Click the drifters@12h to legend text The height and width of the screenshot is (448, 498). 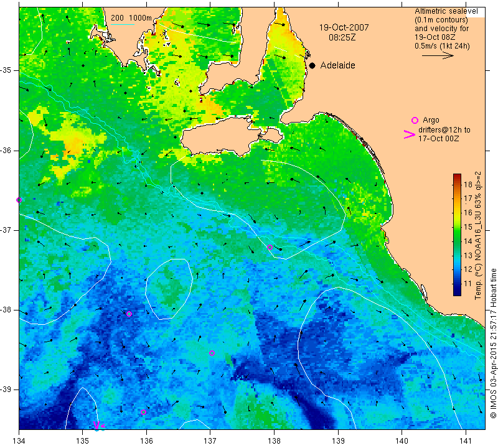[x=444, y=130]
